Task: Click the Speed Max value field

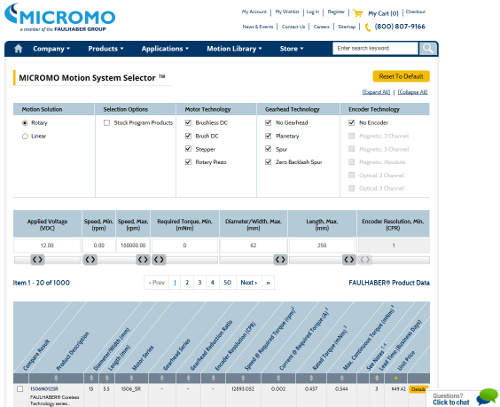Action: pos(133,245)
